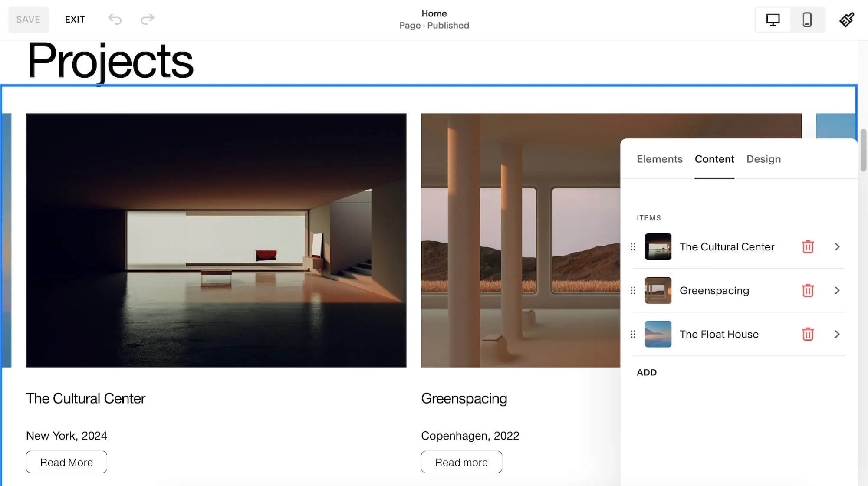Click The Float House thumbnail

pos(658,334)
